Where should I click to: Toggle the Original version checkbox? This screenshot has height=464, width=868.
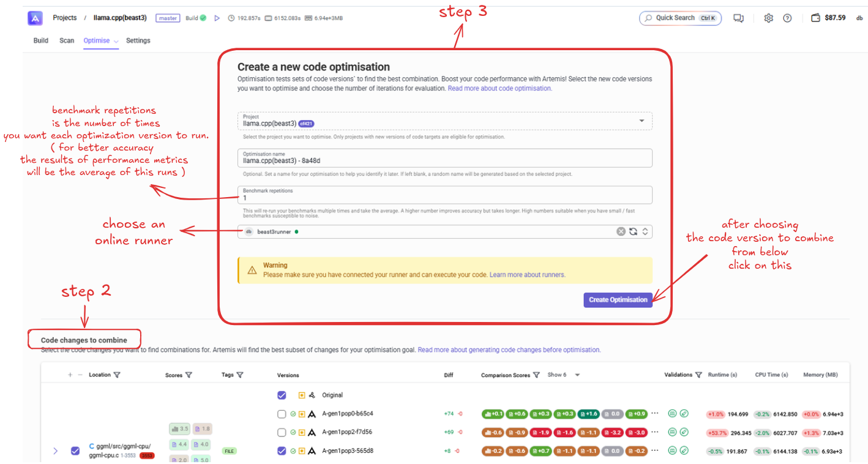(282, 395)
